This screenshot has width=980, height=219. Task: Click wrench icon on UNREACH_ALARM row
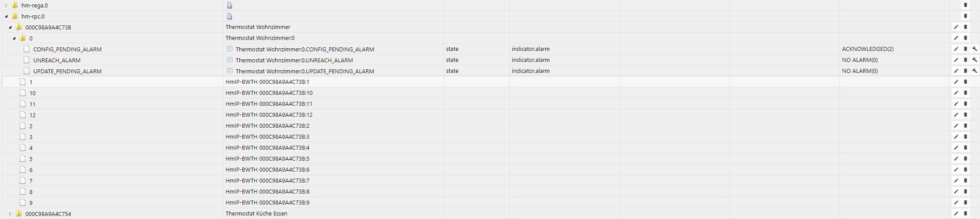tap(974, 60)
